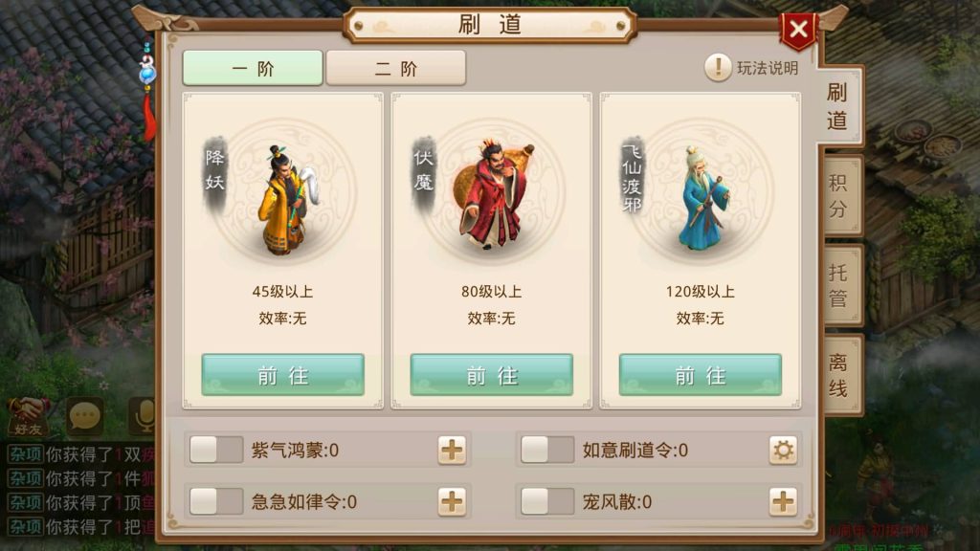Toggle the 紫气鸿蒙 switch
Screen dimensions: 980x551
[x=216, y=450]
